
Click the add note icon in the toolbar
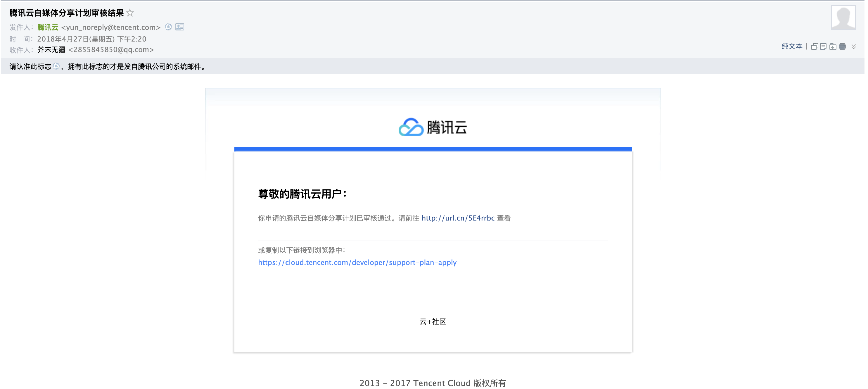point(823,47)
